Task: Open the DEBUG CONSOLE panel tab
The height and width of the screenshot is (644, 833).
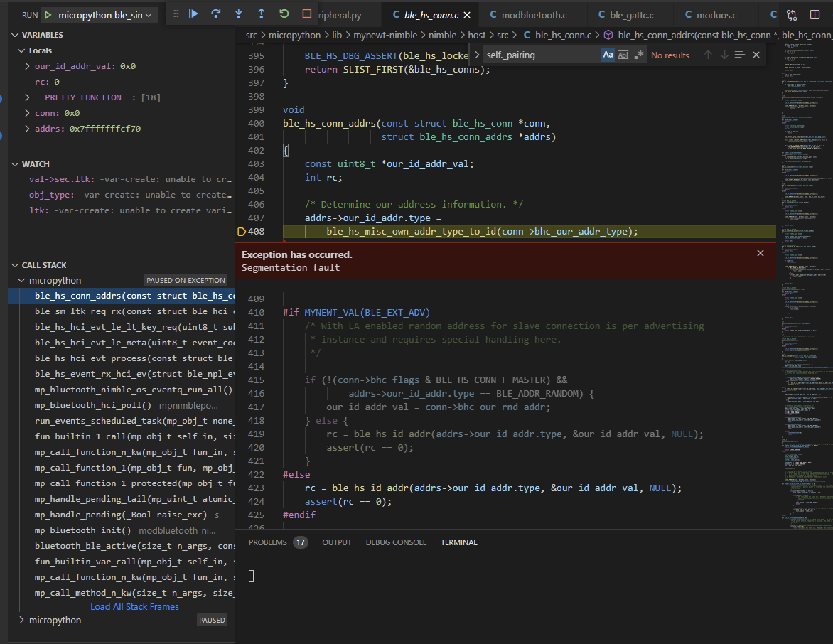Action: click(396, 542)
